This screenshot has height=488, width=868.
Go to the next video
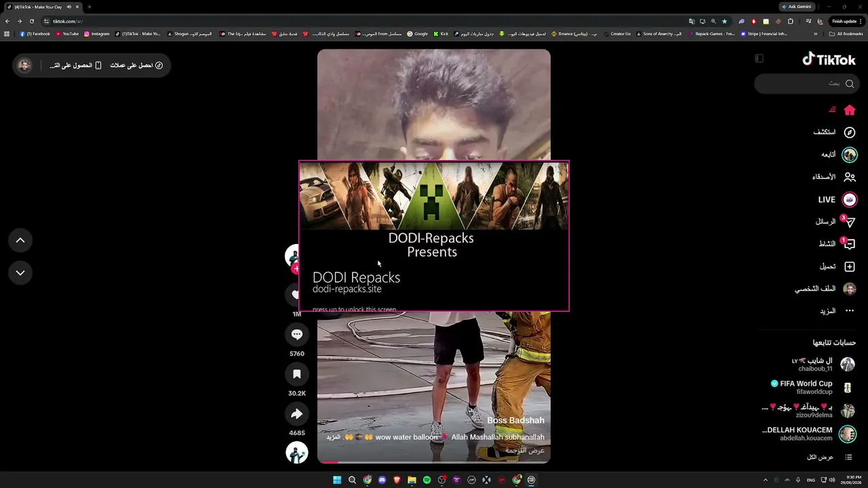coord(20,272)
